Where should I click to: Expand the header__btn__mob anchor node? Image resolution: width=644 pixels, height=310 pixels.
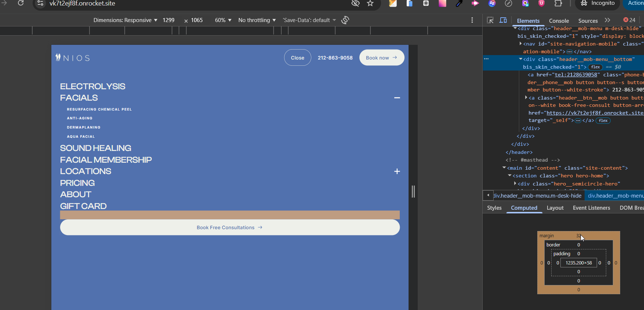click(526, 98)
